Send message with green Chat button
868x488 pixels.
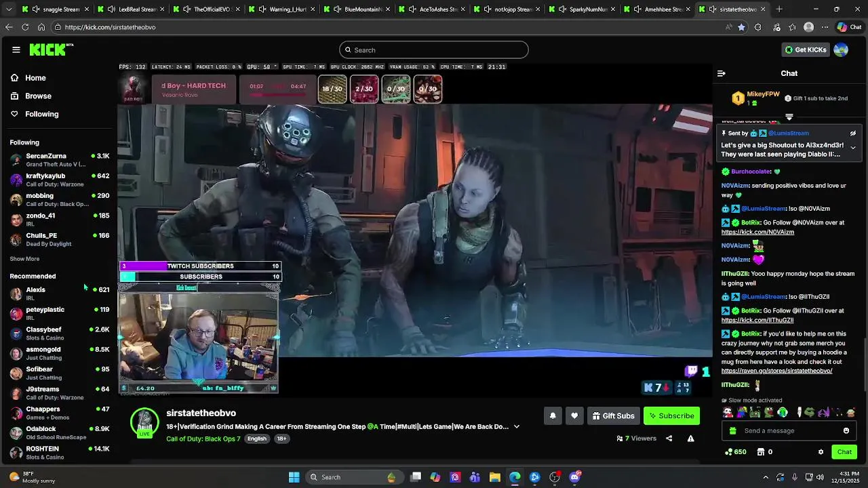coord(844,452)
